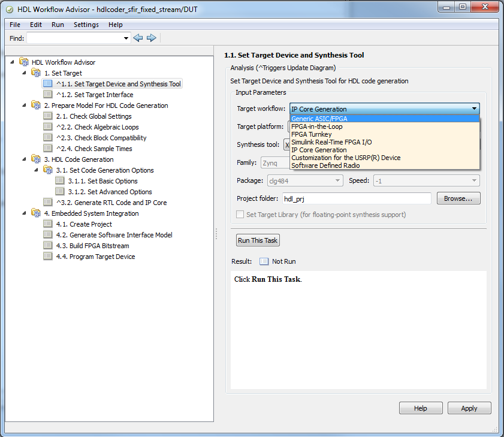Collapse the 3.1 Set Code Generation Options node
This screenshot has width=504, height=437.
[x=36, y=170]
